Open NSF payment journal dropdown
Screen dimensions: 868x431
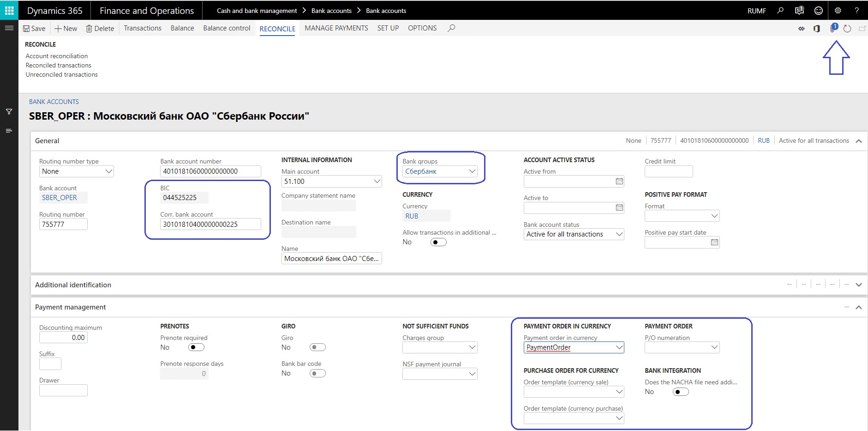click(x=472, y=374)
